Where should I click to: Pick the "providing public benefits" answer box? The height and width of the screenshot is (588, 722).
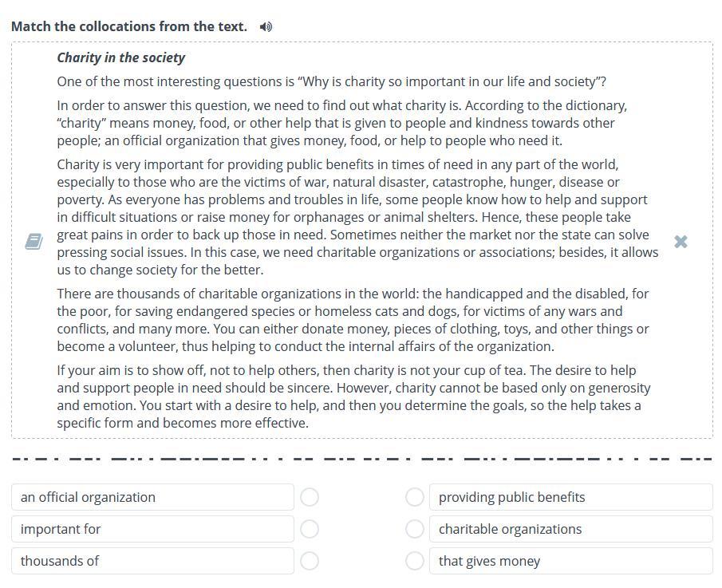[570, 497]
